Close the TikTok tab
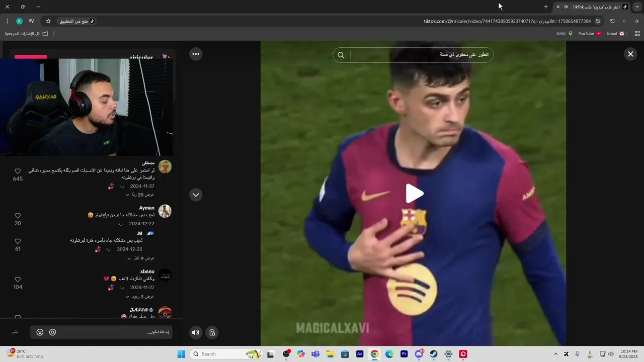Viewport: 644px width, 362px height. 558,7
